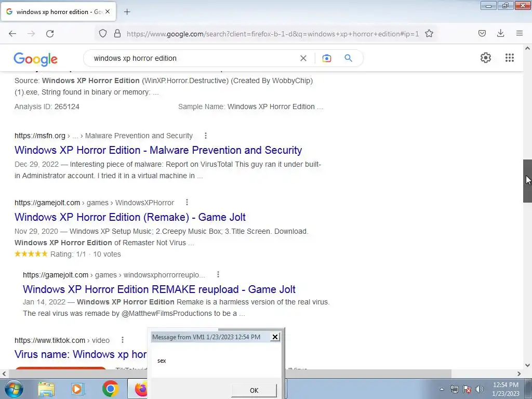Clear the Google search box text
Screen dimensions: 532x399
coord(303,58)
